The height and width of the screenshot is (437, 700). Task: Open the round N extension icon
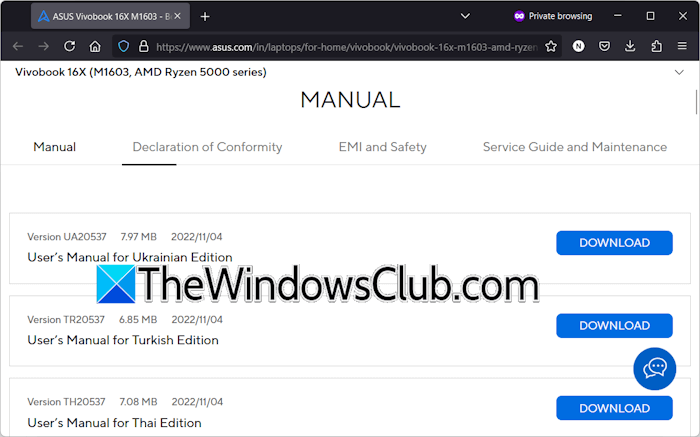[579, 46]
